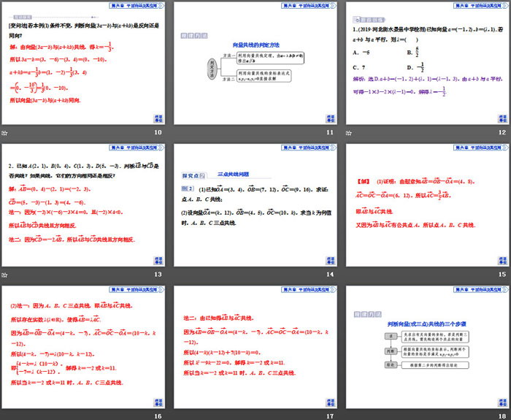Click the blue title 判断向量(或三点)共线的三个步骤 on slide 18
The height and width of the screenshot is (420, 511).
tap(426, 324)
